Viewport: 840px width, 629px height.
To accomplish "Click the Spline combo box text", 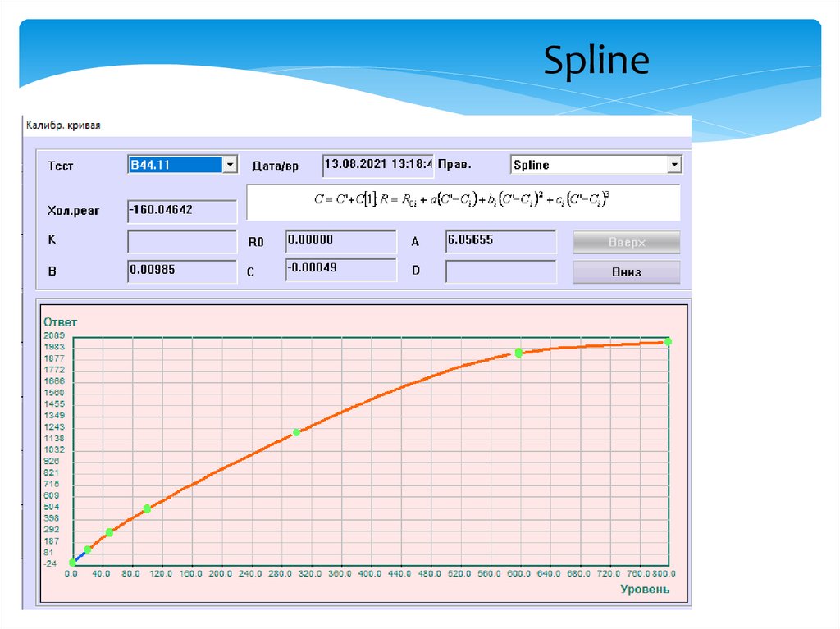I will tap(531, 165).
